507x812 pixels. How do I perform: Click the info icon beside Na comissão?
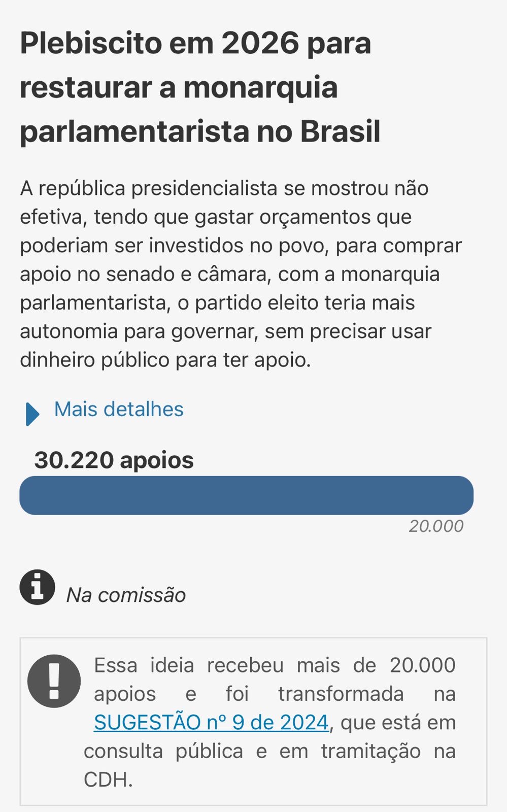pos(37,587)
